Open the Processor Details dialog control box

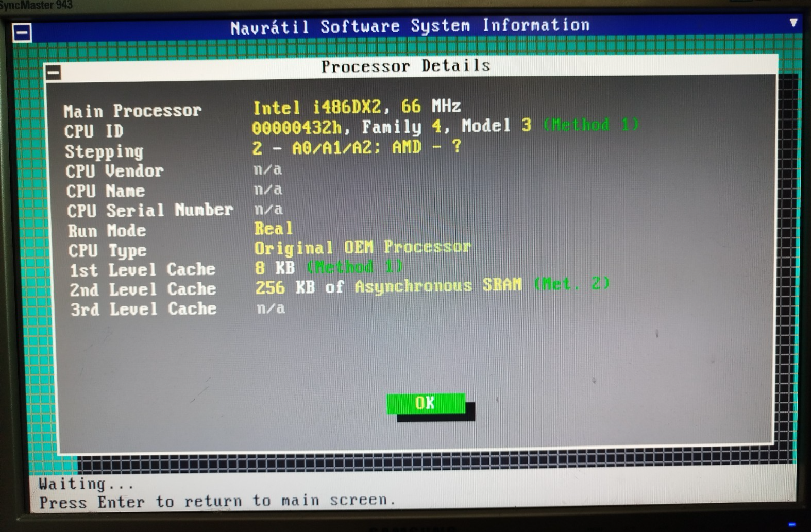click(53, 73)
